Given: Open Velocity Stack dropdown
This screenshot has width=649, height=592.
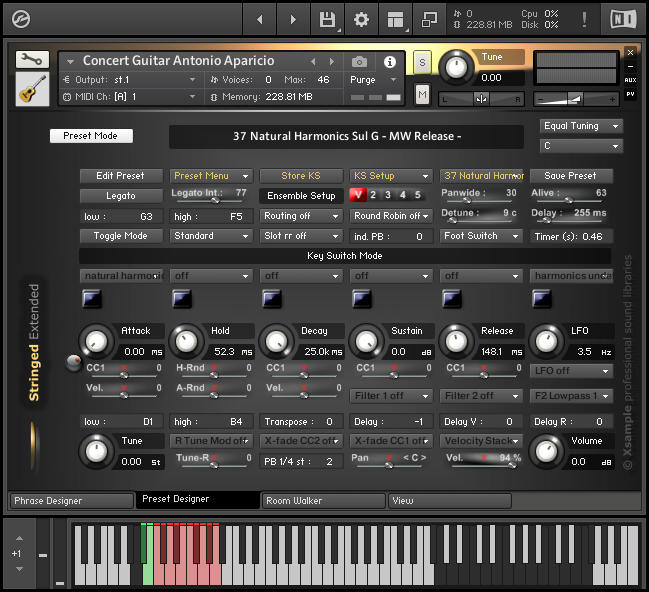Looking at the screenshot, I should point(481,441).
